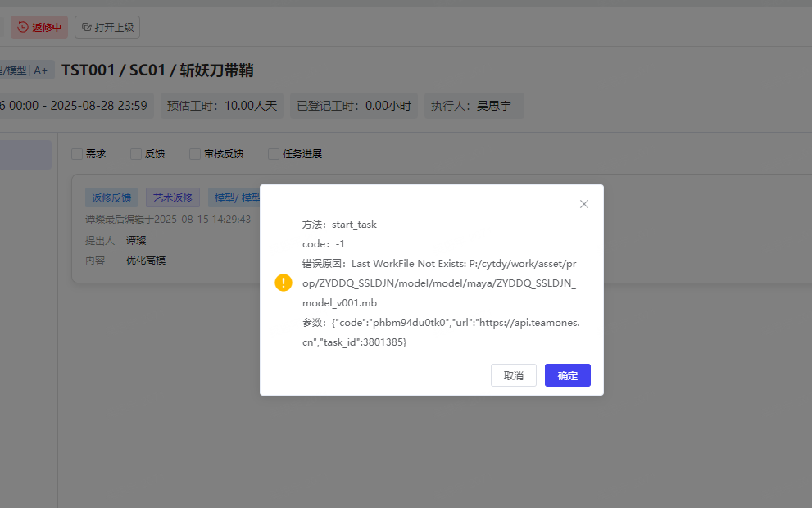Open the 返修中 status dropdown
812x508 pixels.
[39, 27]
